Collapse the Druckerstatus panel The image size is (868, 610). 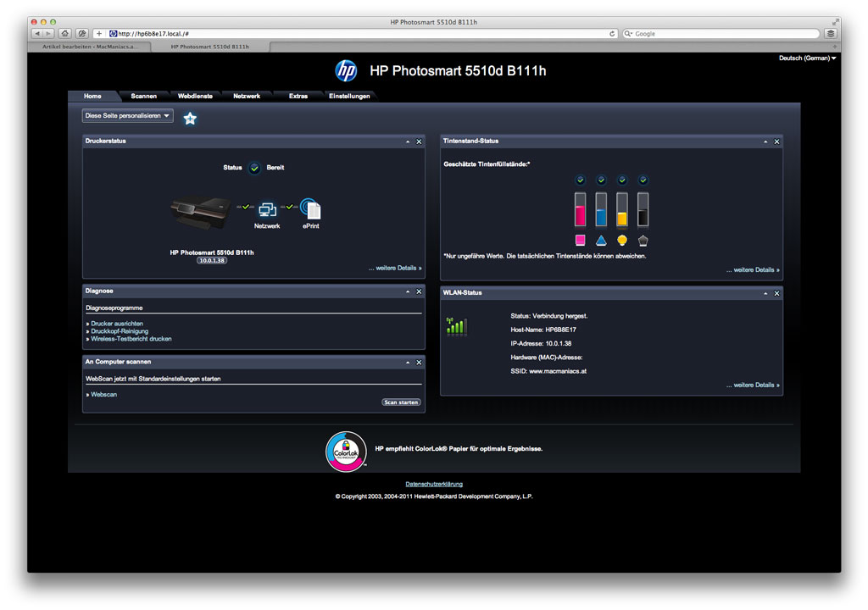[x=408, y=141]
